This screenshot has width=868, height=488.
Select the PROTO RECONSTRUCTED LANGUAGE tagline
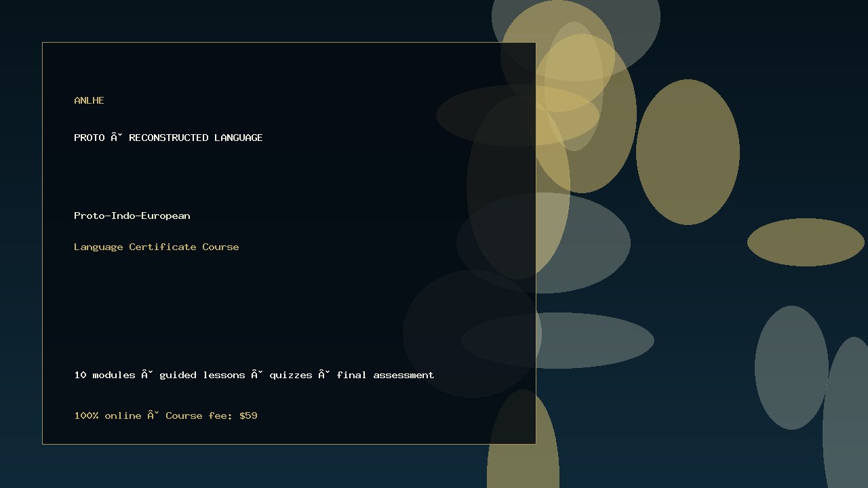168,138
